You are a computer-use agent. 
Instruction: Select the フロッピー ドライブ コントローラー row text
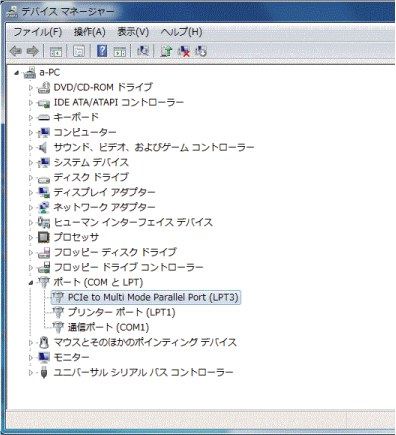[x=128, y=267]
